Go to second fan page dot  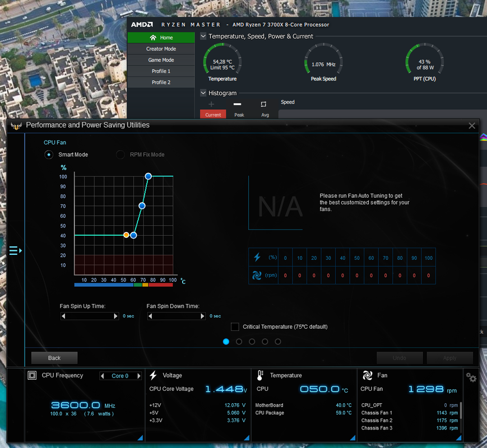tap(239, 342)
